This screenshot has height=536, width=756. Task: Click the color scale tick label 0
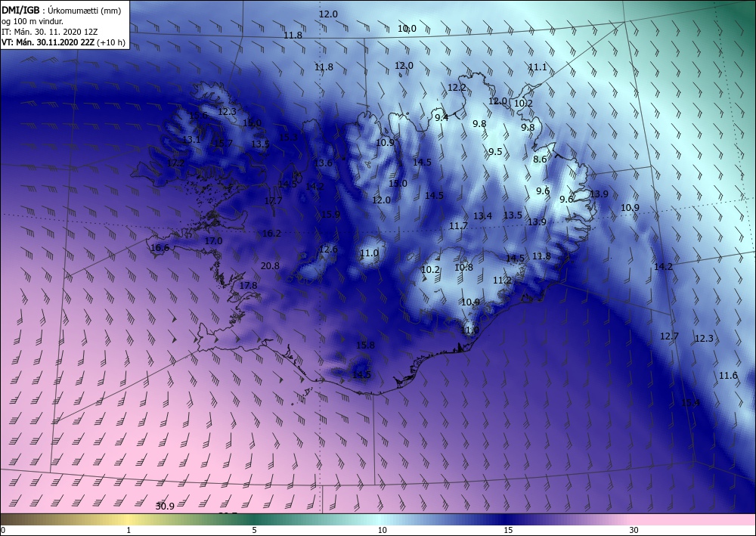[3, 530]
